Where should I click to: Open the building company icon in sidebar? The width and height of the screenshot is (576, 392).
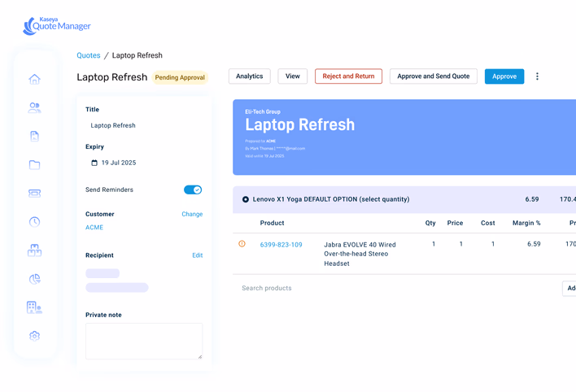pos(34,307)
